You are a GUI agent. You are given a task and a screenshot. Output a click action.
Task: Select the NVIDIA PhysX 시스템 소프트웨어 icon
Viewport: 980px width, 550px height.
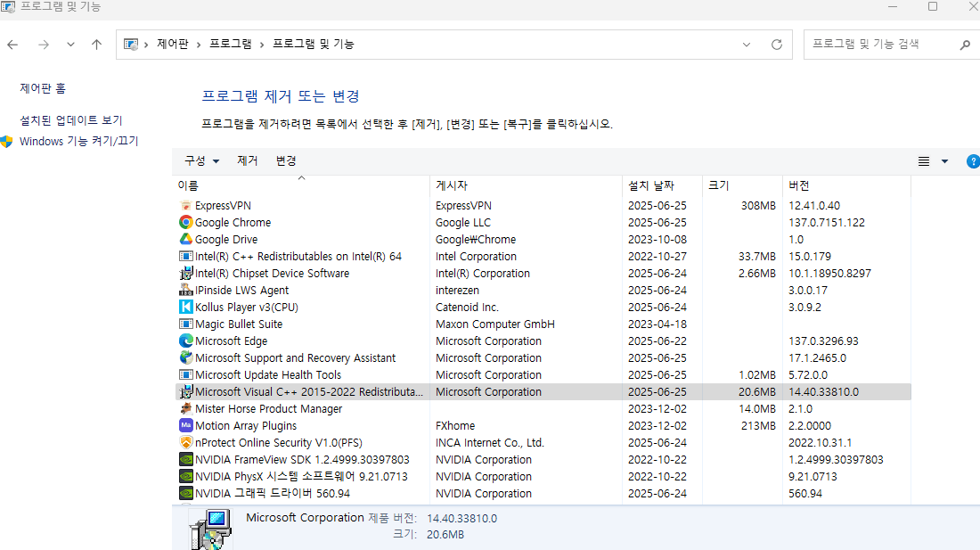click(186, 476)
